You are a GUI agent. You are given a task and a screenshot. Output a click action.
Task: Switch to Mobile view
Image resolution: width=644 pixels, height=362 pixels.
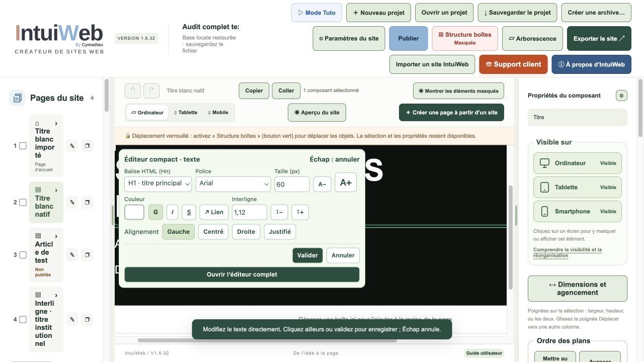218,113
